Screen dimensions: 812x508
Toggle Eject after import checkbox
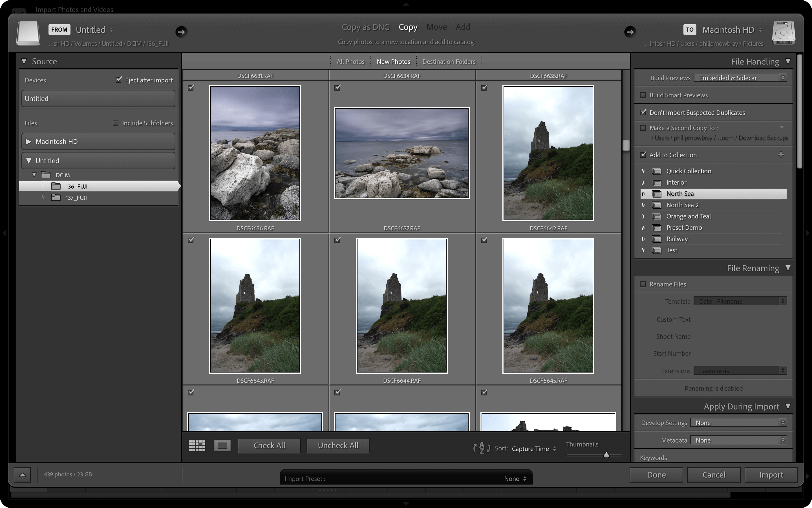tap(118, 80)
